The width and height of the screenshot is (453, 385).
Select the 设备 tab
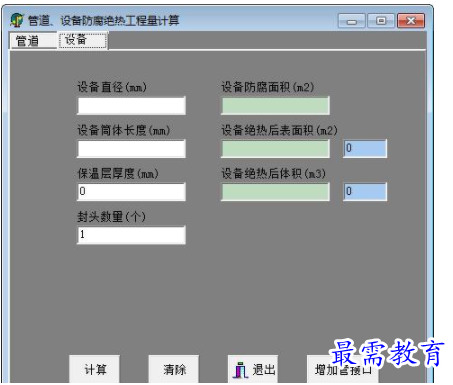pos(83,40)
